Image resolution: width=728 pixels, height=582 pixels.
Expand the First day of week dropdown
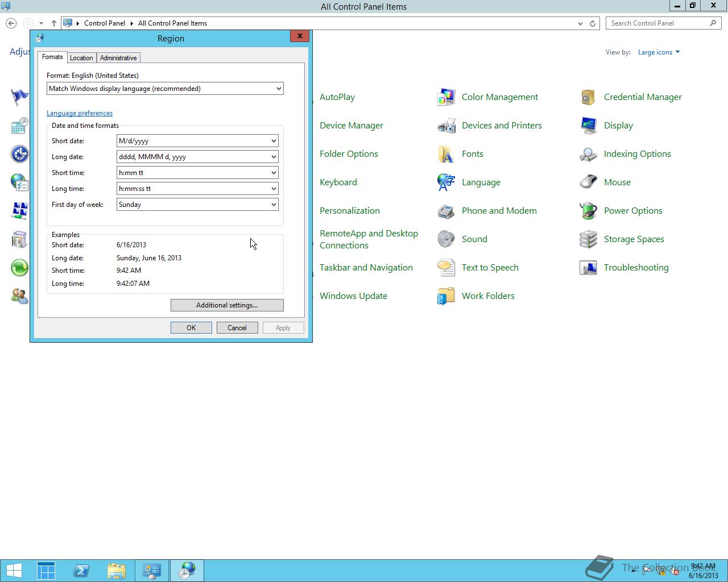coord(197,205)
